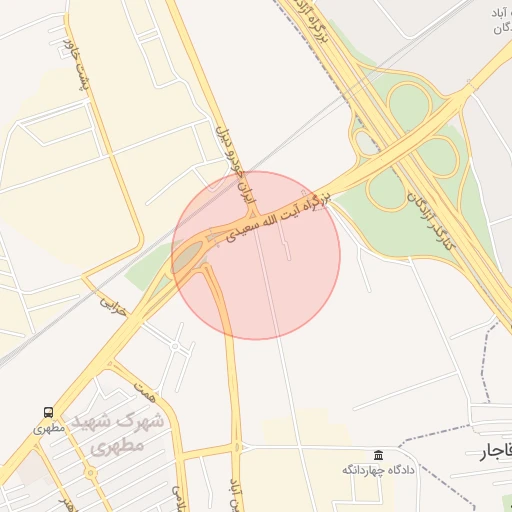This screenshot has height=512, width=512.
Task: Click the small roundabout in Shahrak Shahid Motahari
Action: coord(91,473)
